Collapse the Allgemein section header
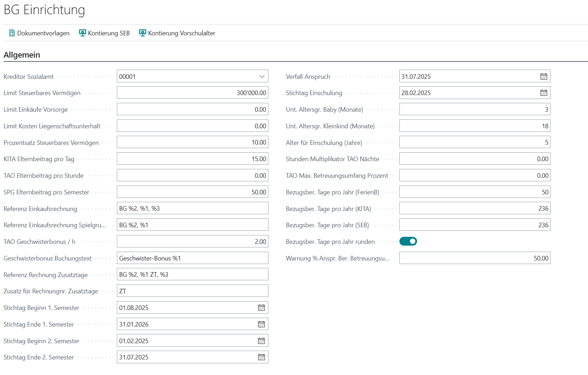 (22, 55)
